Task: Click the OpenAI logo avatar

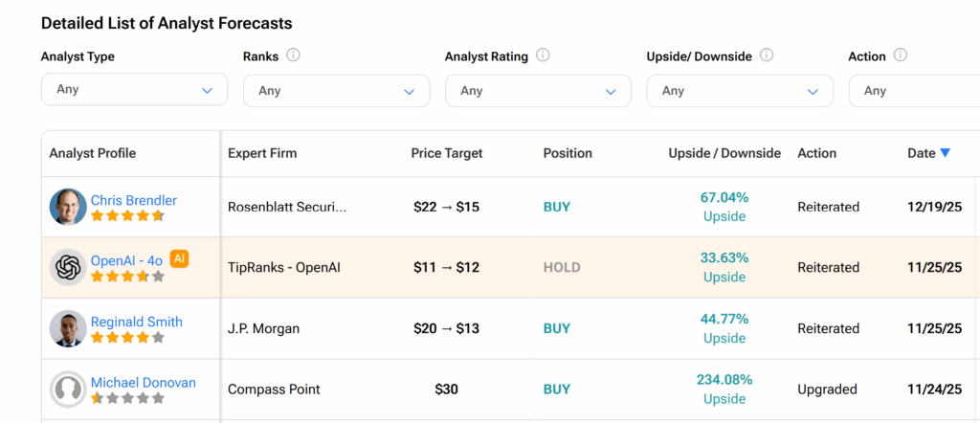Action: point(68,267)
